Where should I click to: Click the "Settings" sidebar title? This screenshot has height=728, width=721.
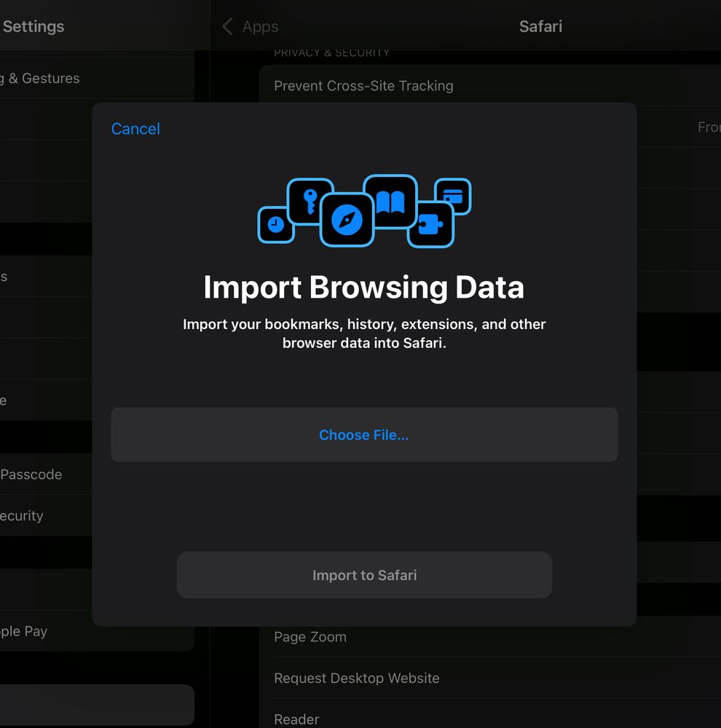tap(34, 26)
